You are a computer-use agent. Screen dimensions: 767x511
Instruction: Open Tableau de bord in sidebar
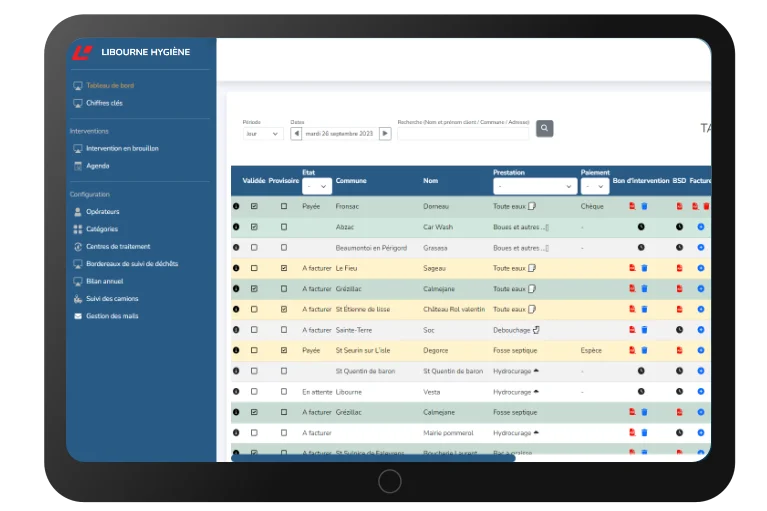tap(110, 86)
